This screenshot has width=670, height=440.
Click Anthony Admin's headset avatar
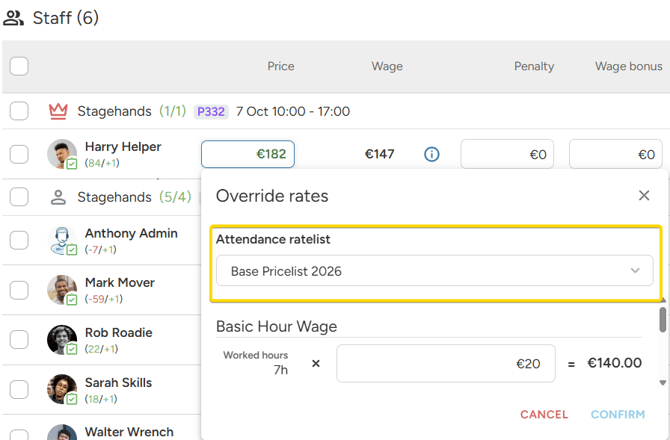(62, 241)
